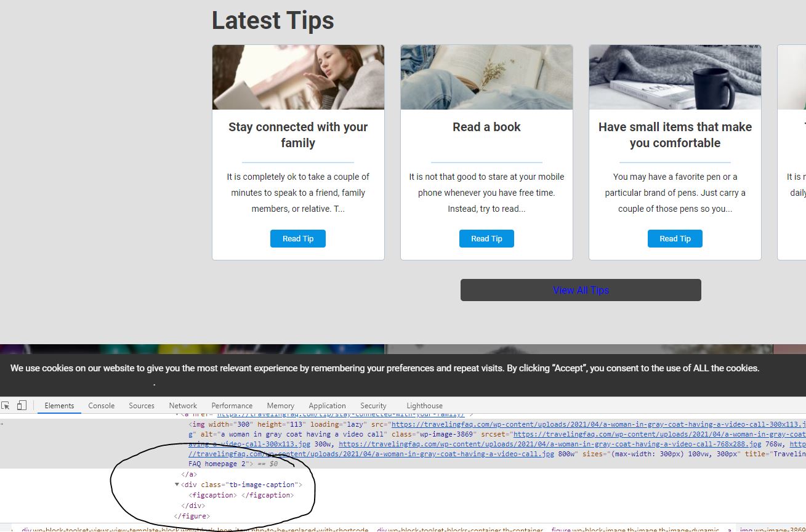
Task: Click 'Have small items that make you comfortable' title
Action: coord(675,135)
